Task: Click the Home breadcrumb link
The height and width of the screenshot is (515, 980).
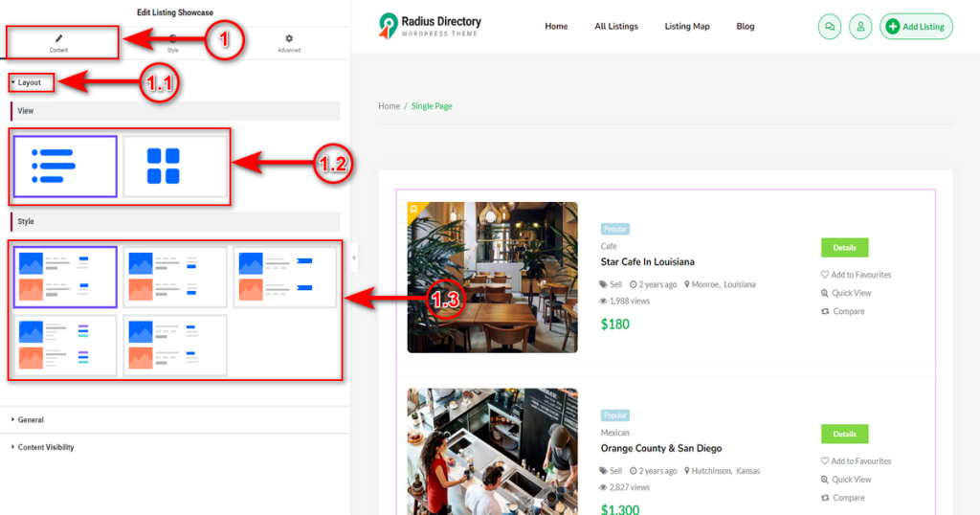Action: [389, 106]
